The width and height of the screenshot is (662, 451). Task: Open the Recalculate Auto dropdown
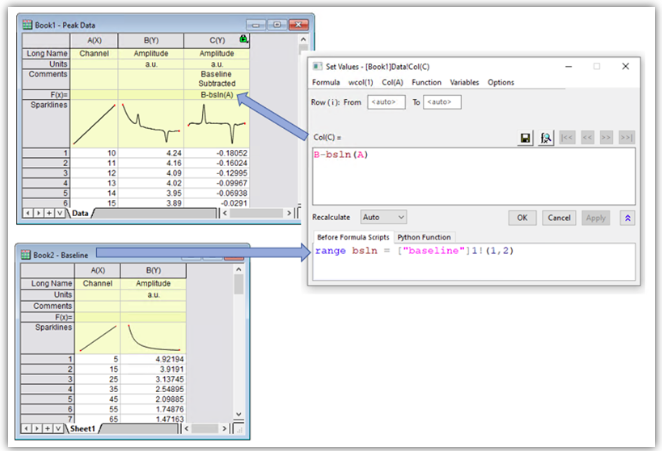pyautogui.click(x=383, y=217)
